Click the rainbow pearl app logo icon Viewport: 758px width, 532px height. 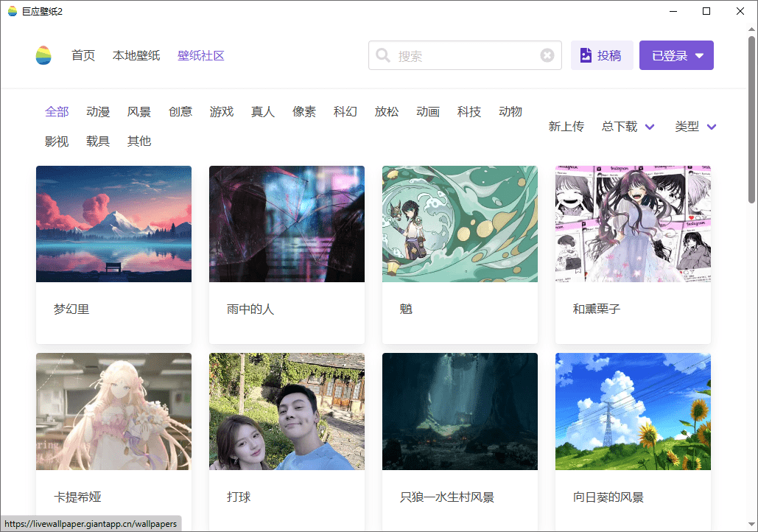click(x=43, y=55)
